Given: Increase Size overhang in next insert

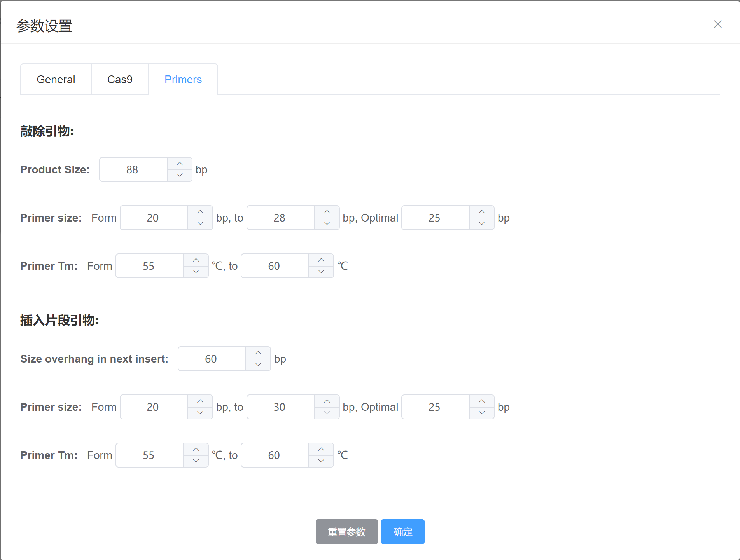Looking at the screenshot, I should coord(258,353).
